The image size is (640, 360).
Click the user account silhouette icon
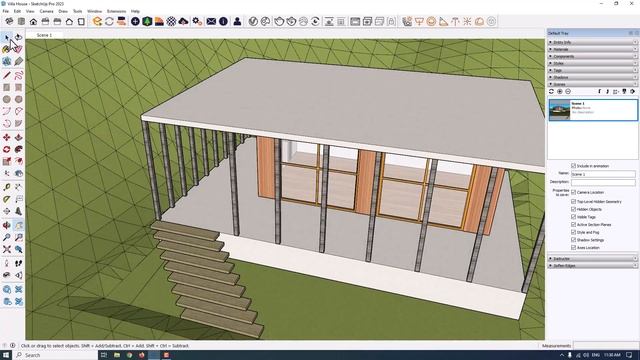[x=237, y=22]
